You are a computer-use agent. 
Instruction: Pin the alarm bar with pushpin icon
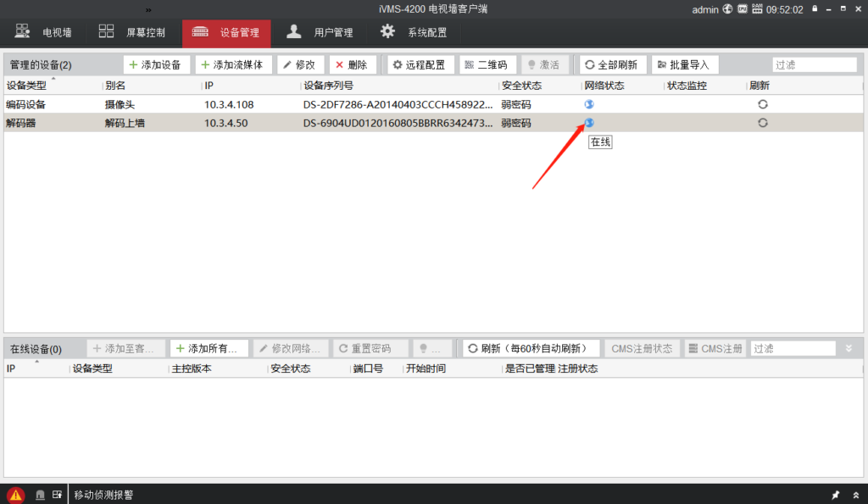coord(835,495)
